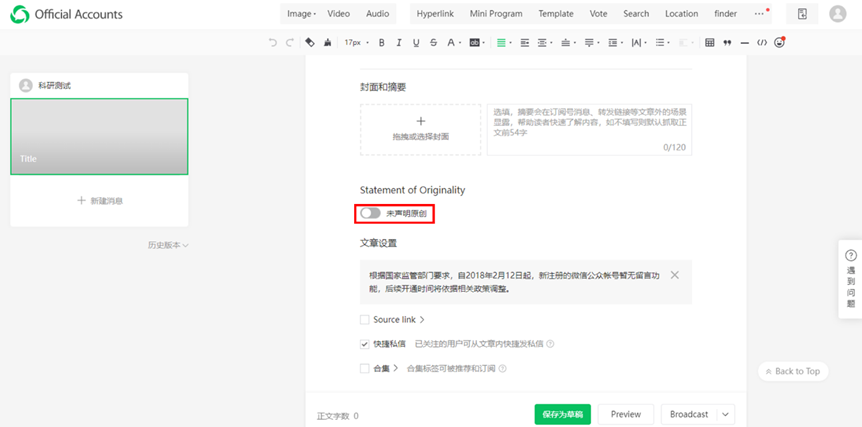
Task: Check the Source link checkbox
Action: (x=365, y=320)
